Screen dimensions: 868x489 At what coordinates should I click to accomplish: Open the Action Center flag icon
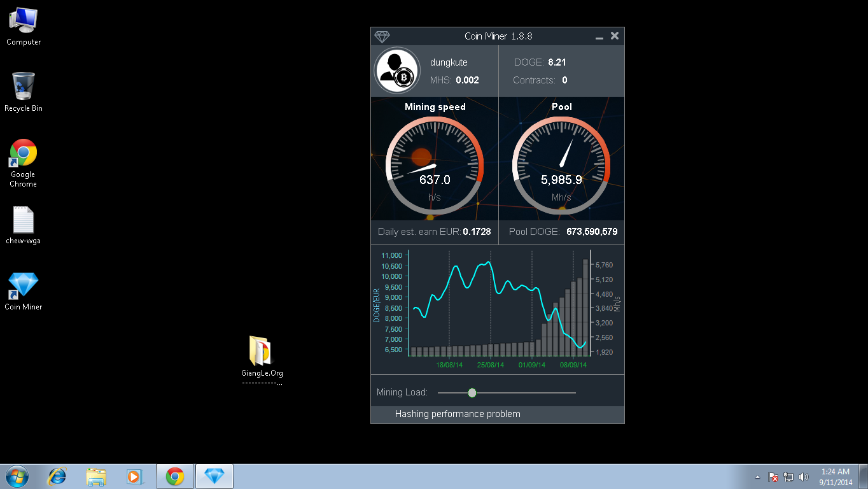point(773,477)
